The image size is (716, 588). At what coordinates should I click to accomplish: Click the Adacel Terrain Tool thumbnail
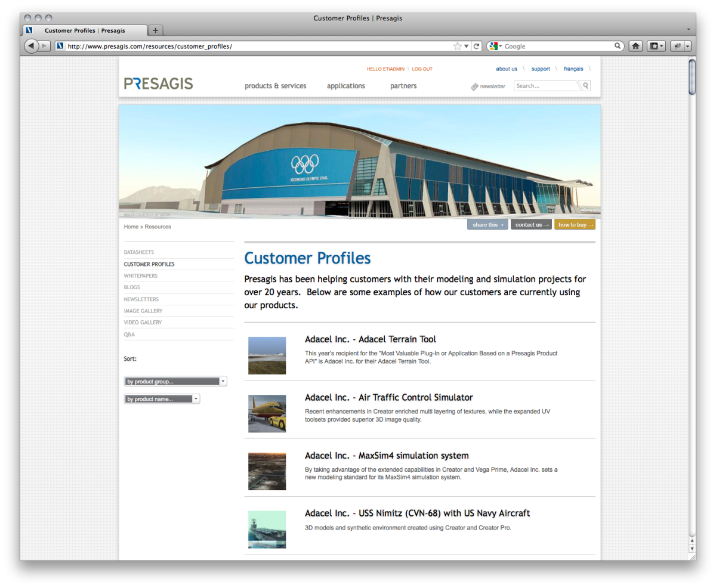tap(267, 355)
